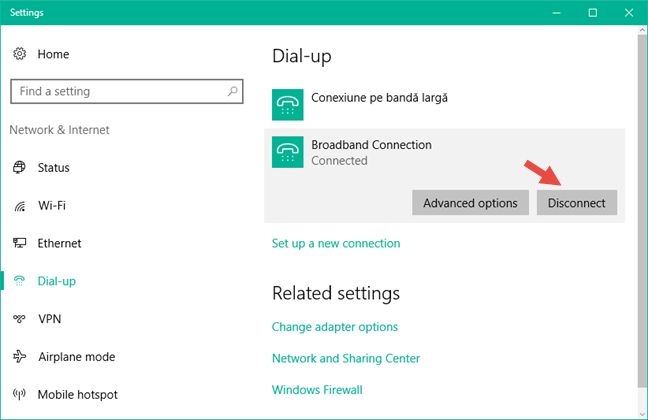
Task: Click the search magnifier icon
Action: coord(233,91)
